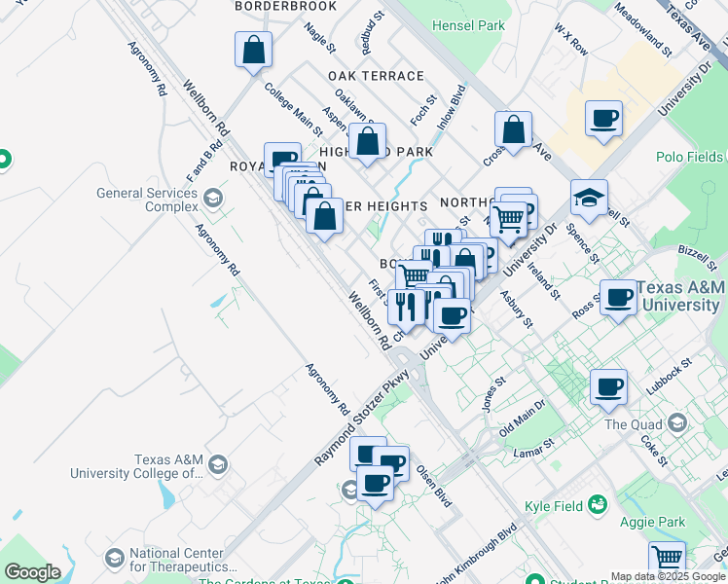Select the coffee cup marker at Royal area on Wellborn Rd
The height and width of the screenshot is (584, 728).
[x=282, y=154]
